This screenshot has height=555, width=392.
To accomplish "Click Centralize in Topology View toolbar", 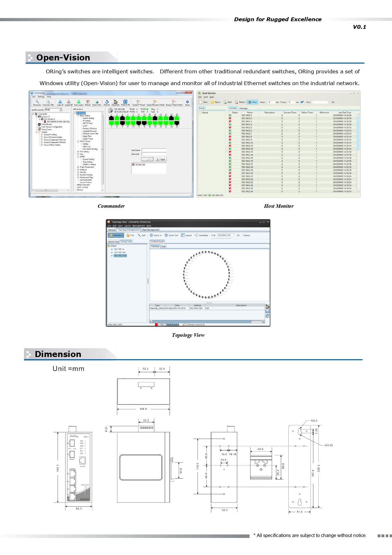I will (x=201, y=235).
